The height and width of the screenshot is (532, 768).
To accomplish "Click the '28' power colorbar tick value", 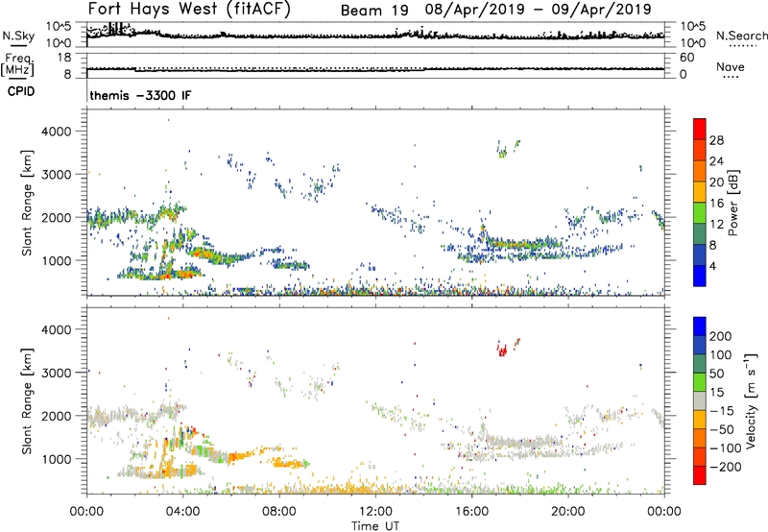I will click(716, 140).
